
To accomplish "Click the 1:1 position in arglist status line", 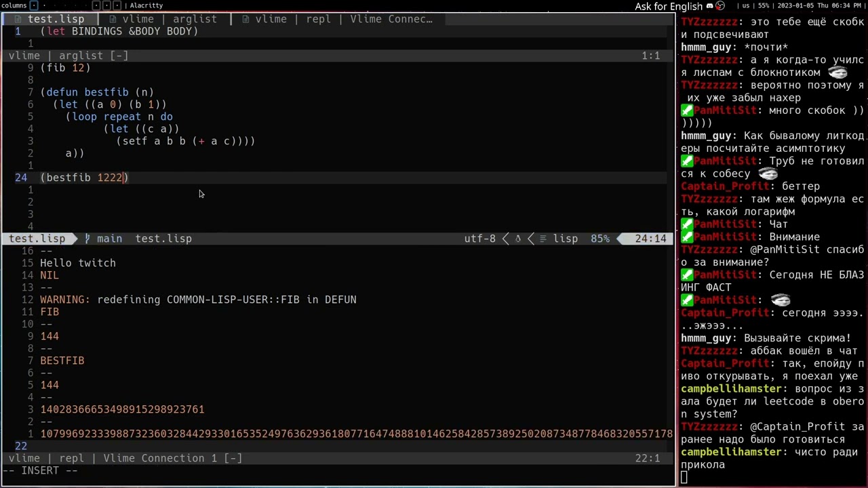I will coord(651,56).
